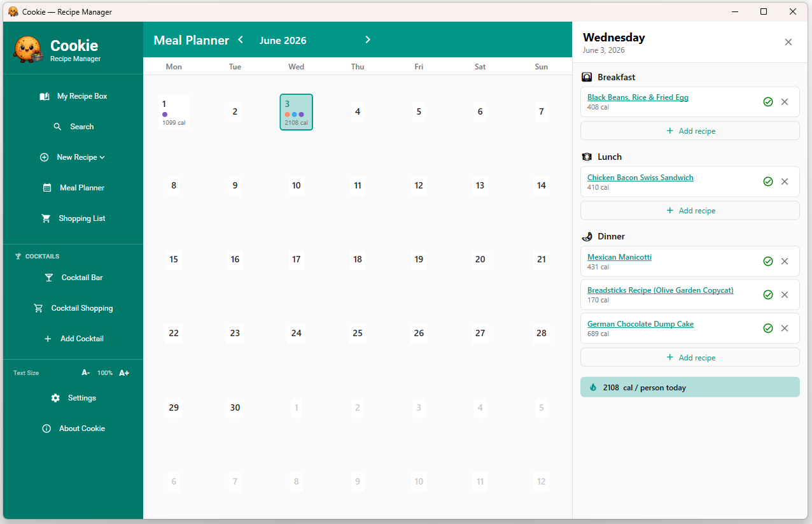
Task: Open My Recipe Box
Action: [73, 96]
